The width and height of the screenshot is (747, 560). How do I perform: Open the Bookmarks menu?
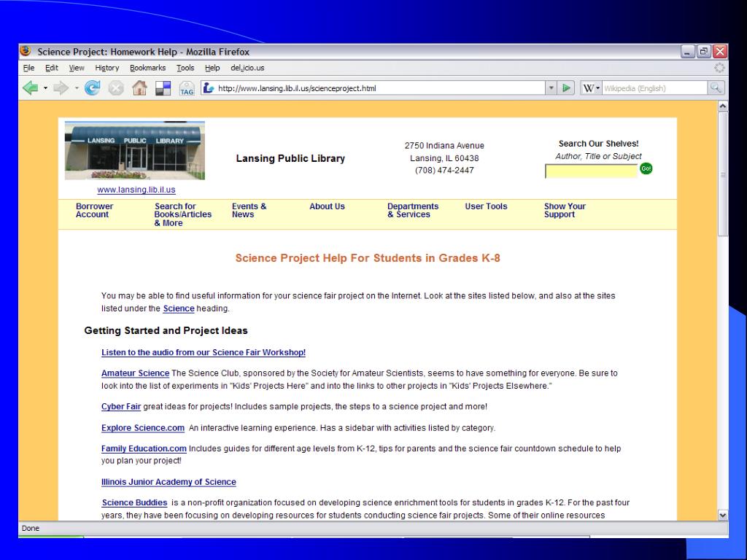(147, 68)
